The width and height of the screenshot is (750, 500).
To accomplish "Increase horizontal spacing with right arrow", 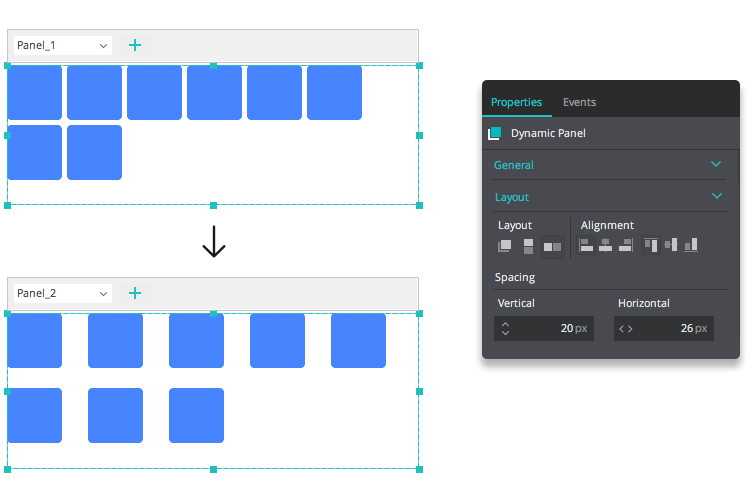I will [x=630, y=329].
